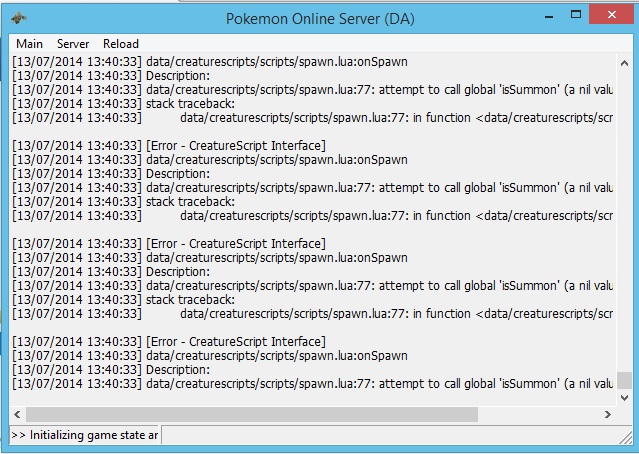639x454 pixels.
Task: Click the horizontal scrollbar right arrow
Action: click(608, 414)
